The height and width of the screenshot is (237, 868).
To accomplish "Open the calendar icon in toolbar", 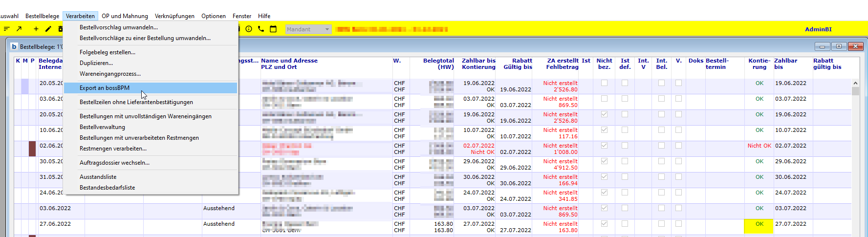I will (273, 29).
